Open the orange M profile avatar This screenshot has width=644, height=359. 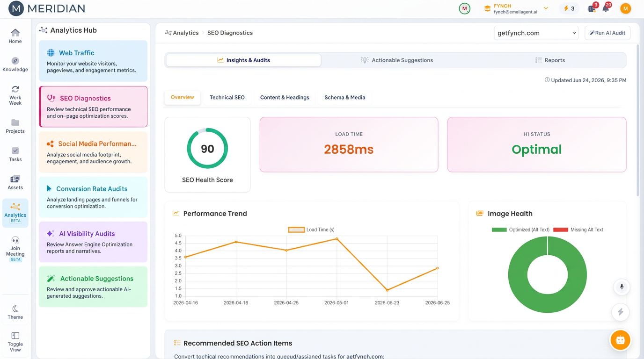pos(625,8)
